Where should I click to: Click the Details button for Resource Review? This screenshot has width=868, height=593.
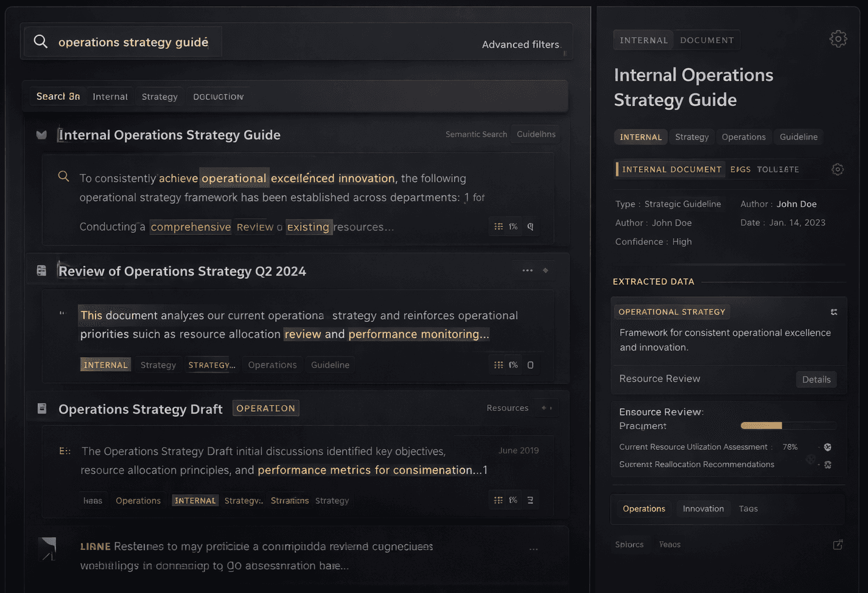click(816, 380)
